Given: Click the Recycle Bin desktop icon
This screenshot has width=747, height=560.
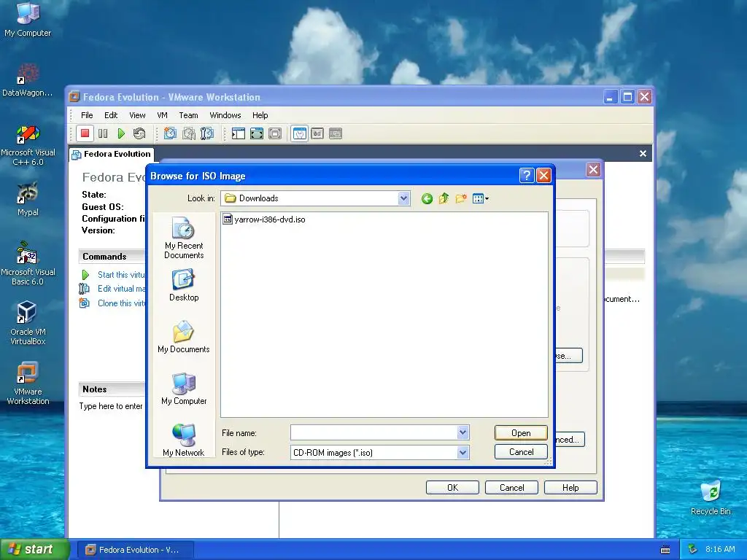Looking at the screenshot, I should [x=711, y=498].
